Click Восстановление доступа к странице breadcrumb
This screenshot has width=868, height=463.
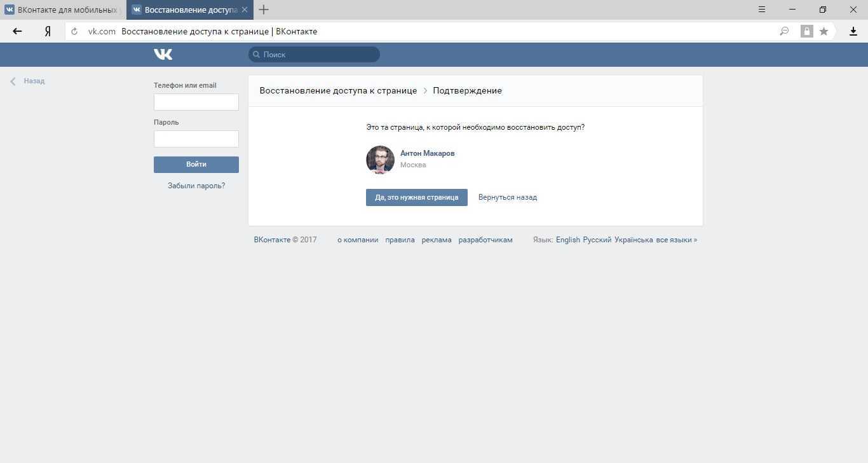tap(338, 90)
